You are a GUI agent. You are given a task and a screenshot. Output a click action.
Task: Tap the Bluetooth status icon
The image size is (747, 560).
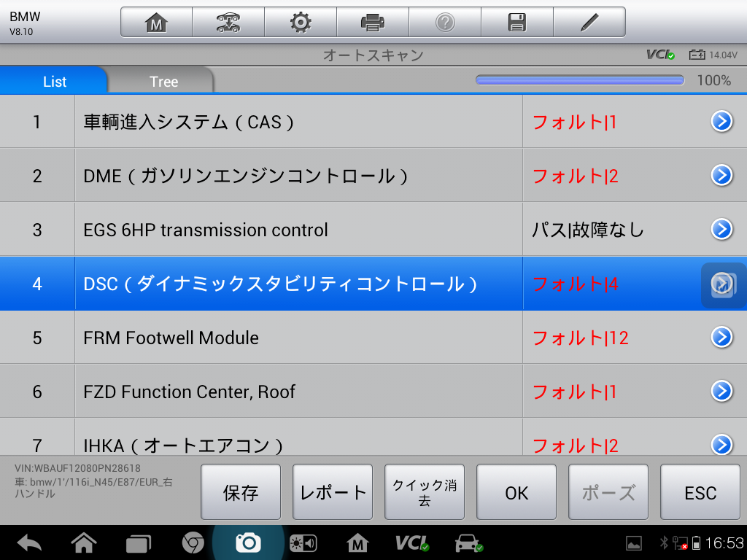[664, 542]
